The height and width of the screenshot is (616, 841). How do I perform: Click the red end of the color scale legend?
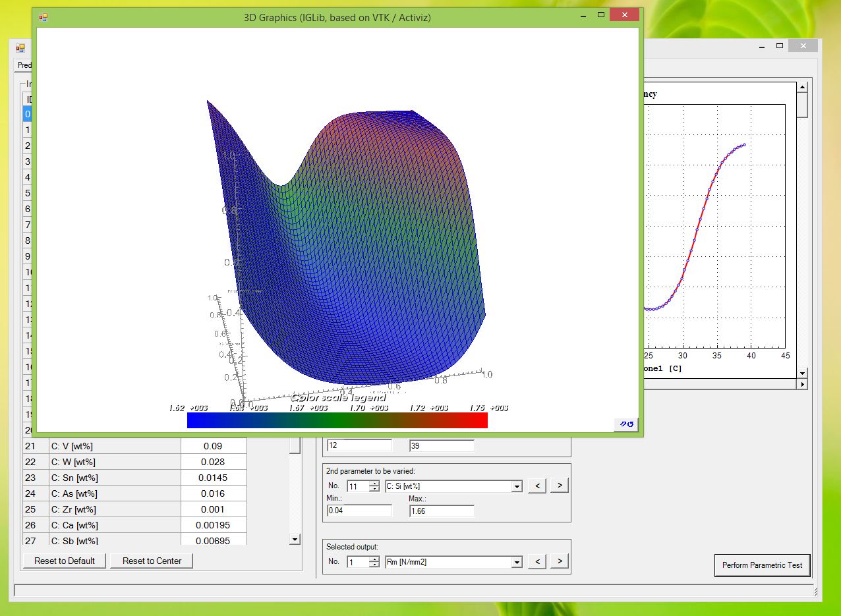click(481, 420)
